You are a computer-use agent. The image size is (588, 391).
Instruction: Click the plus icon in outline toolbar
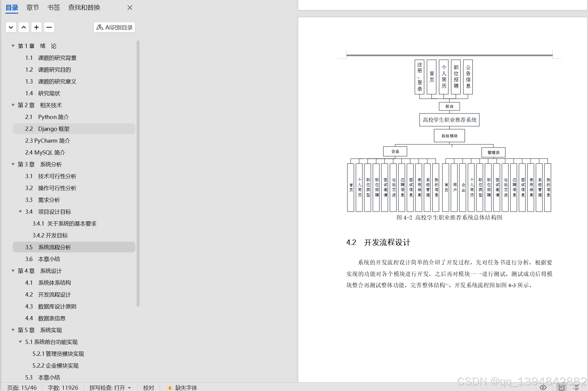coord(36,27)
